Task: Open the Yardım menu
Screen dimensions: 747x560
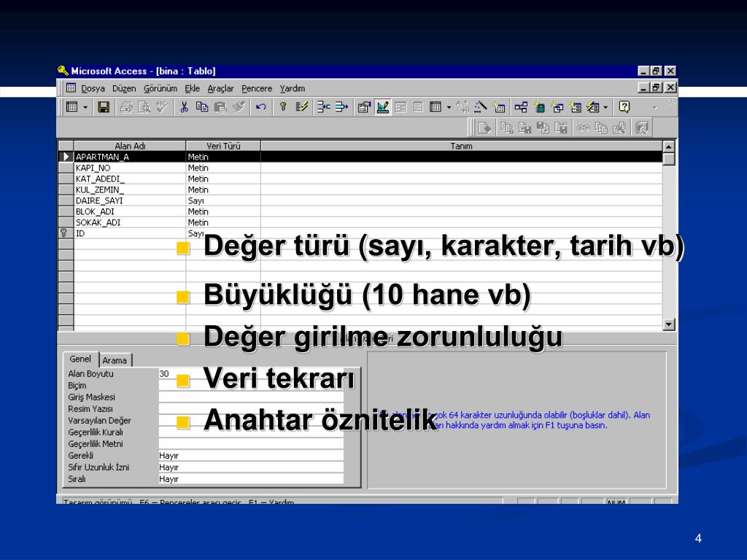Action: pyautogui.click(x=293, y=88)
